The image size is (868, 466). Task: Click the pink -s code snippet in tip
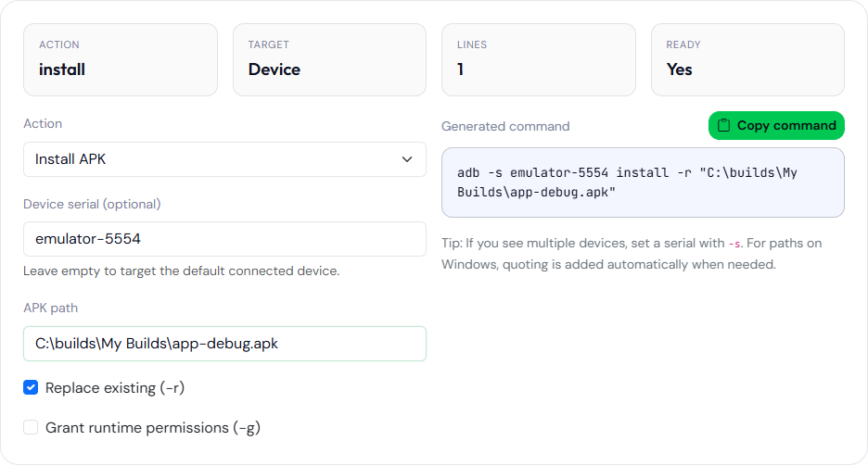tap(734, 244)
